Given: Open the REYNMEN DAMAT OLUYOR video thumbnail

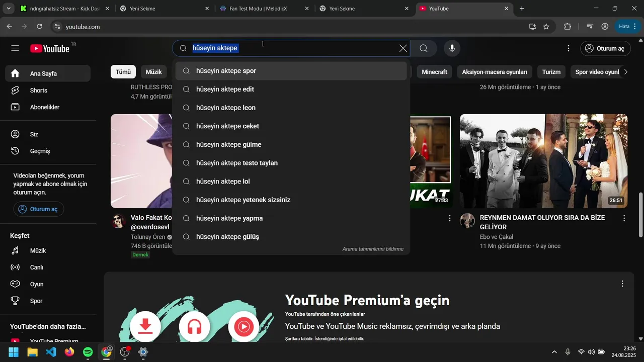Looking at the screenshot, I should [543, 161].
